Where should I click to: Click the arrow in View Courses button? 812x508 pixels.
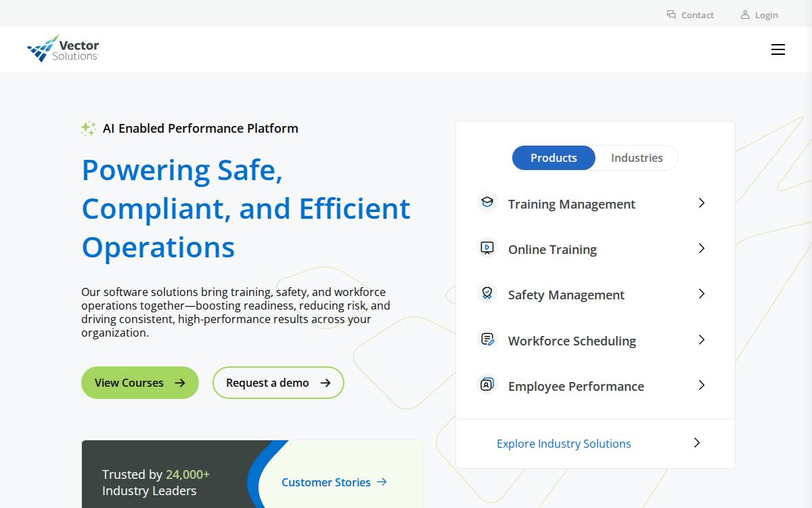[x=180, y=383]
